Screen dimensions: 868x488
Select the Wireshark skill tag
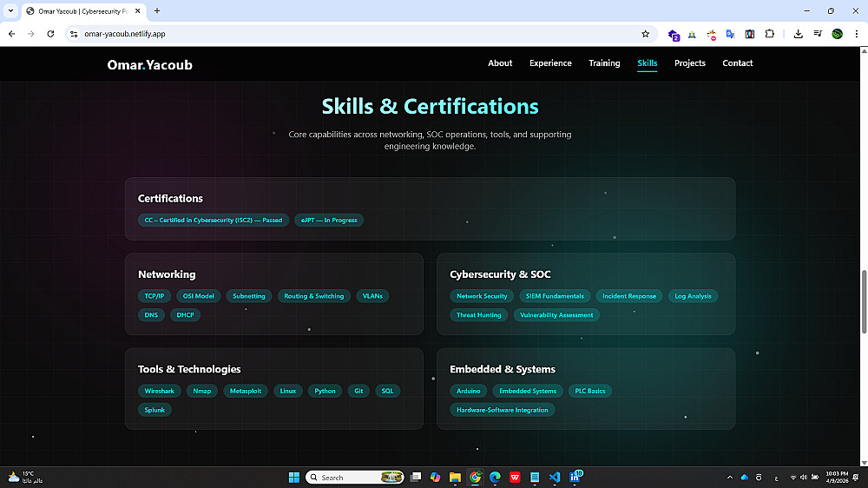[159, 391]
